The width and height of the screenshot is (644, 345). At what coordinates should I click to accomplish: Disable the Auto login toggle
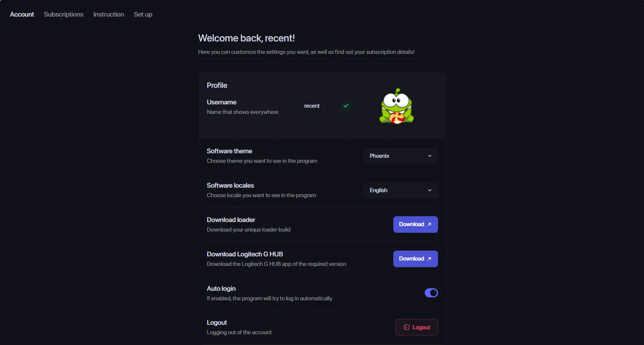[431, 293]
